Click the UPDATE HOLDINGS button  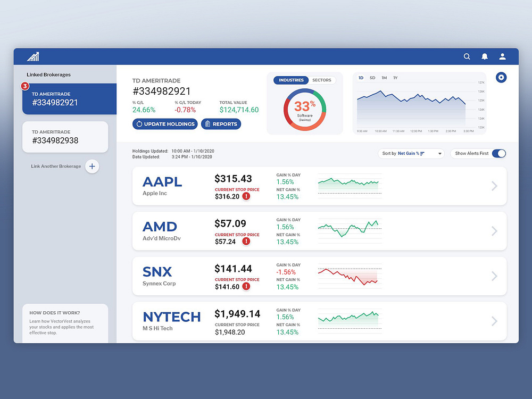click(166, 124)
